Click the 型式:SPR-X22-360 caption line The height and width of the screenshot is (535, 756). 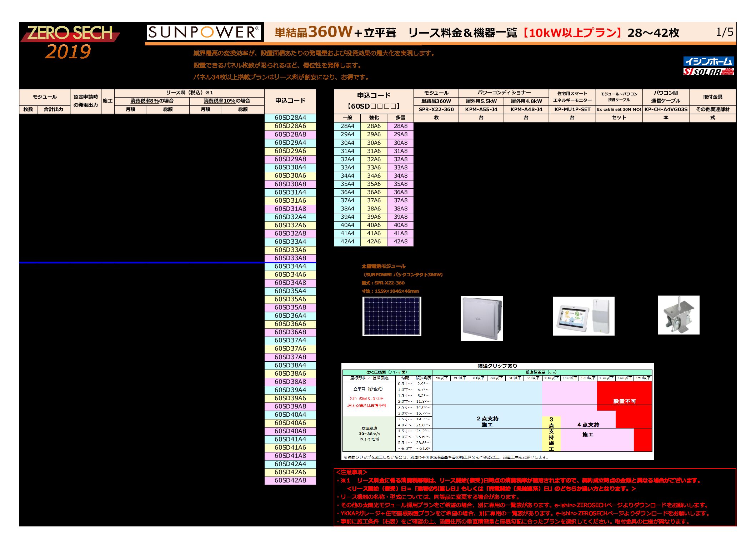[383, 283]
